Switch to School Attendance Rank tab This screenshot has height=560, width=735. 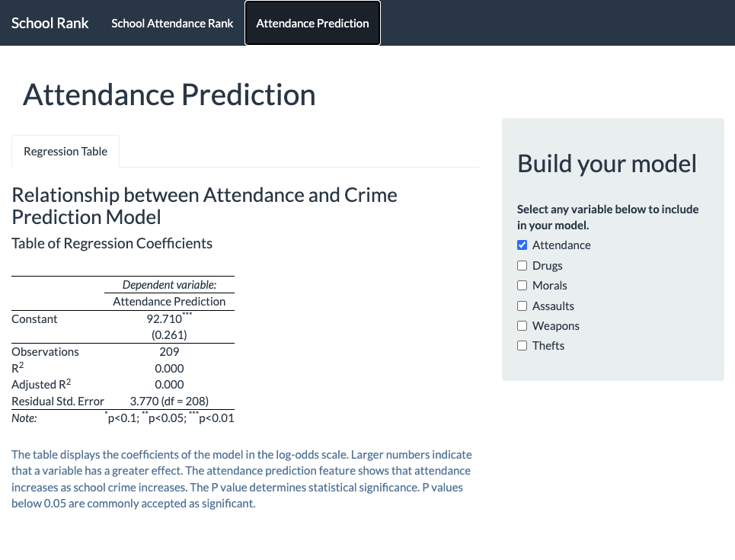[x=172, y=23]
